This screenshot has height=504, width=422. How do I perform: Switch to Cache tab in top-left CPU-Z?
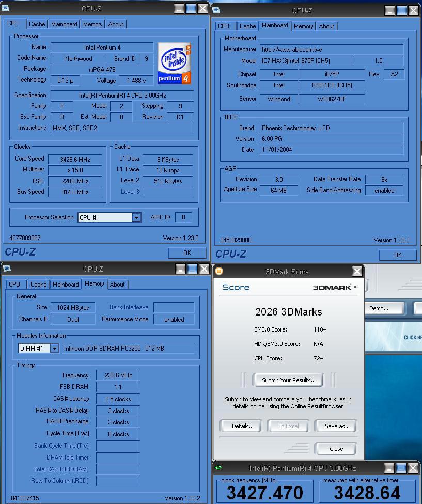pos(37,24)
